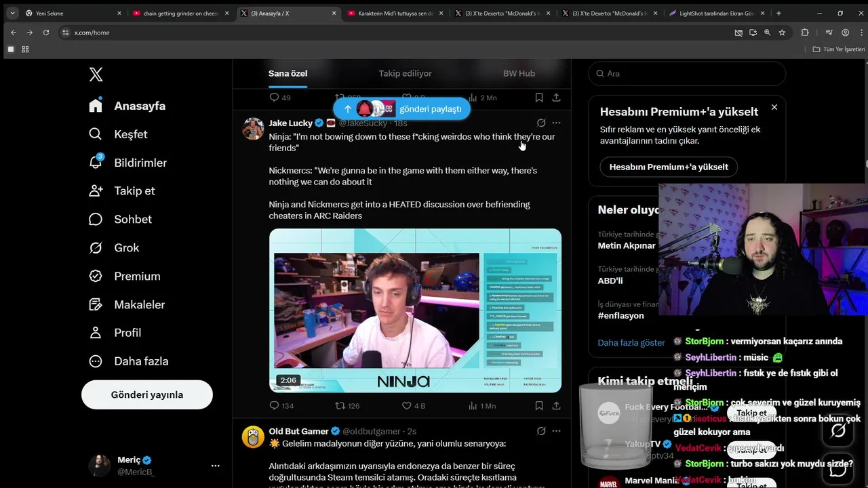Open Sohbet messages in the sidebar
Viewport: 868px width, 488px height.
[x=120, y=219]
